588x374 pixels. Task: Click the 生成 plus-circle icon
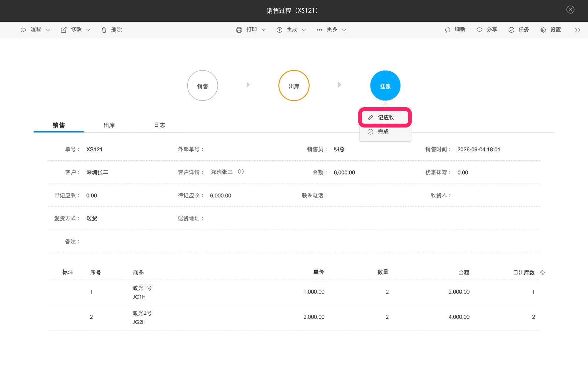pyautogui.click(x=279, y=30)
